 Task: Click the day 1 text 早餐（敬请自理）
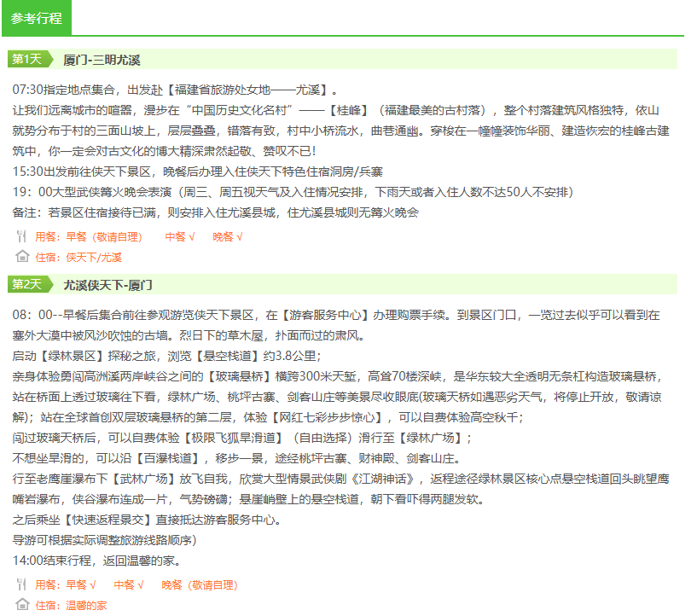coord(104,237)
